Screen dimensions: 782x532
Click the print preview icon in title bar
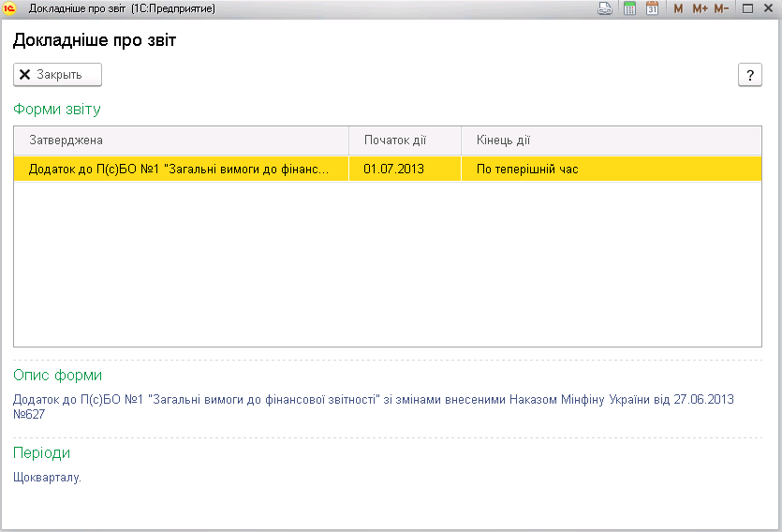pyautogui.click(x=605, y=8)
